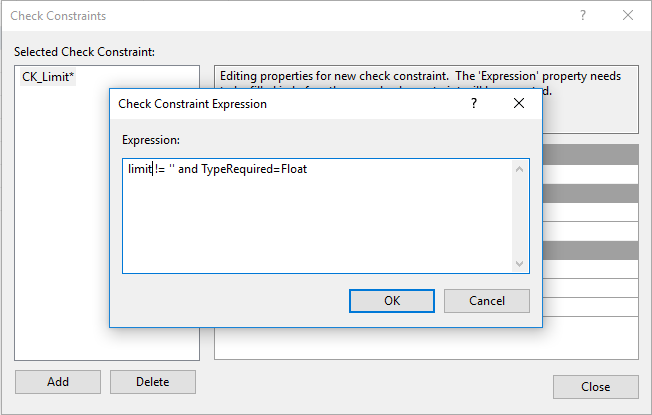Confirm the expression with OK
The height and width of the screenshot is (415, 652).
[x=392, y=301]
